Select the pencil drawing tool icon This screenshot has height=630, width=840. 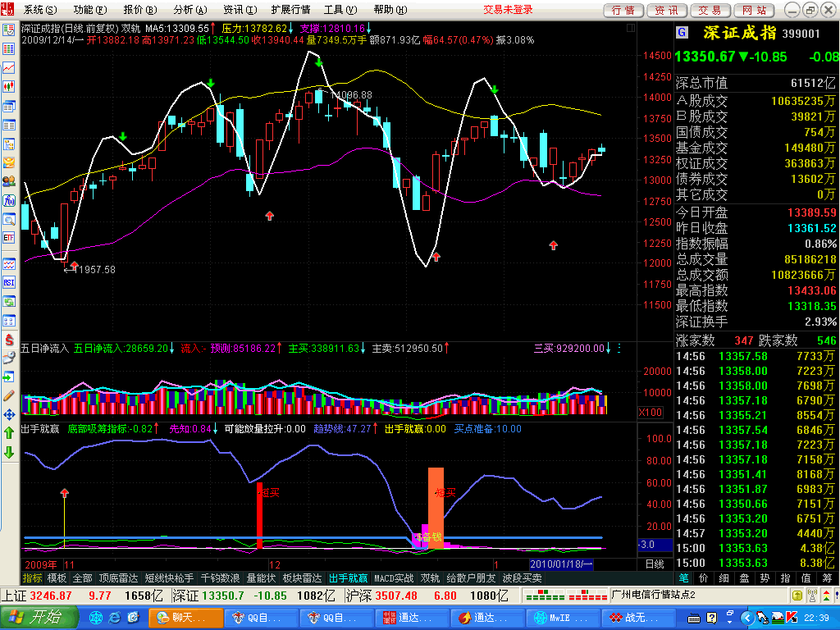click(9, 395)
